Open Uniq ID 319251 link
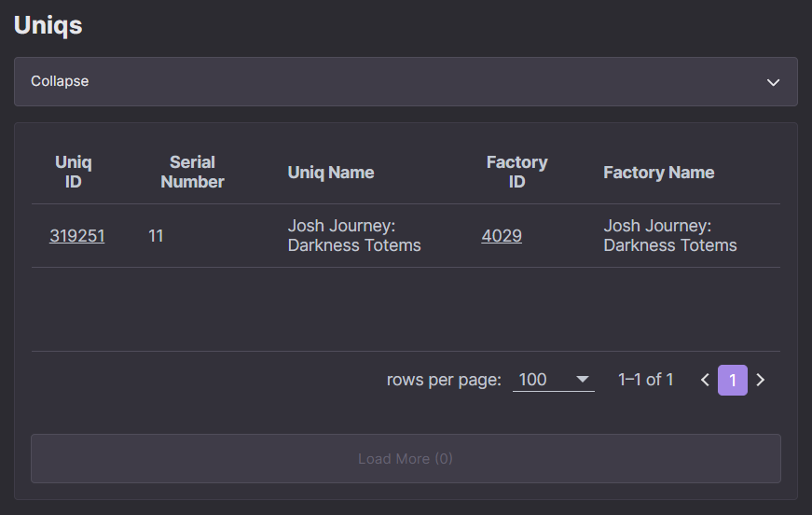This screenshot has height=515, width=812. tap(77, 236)
